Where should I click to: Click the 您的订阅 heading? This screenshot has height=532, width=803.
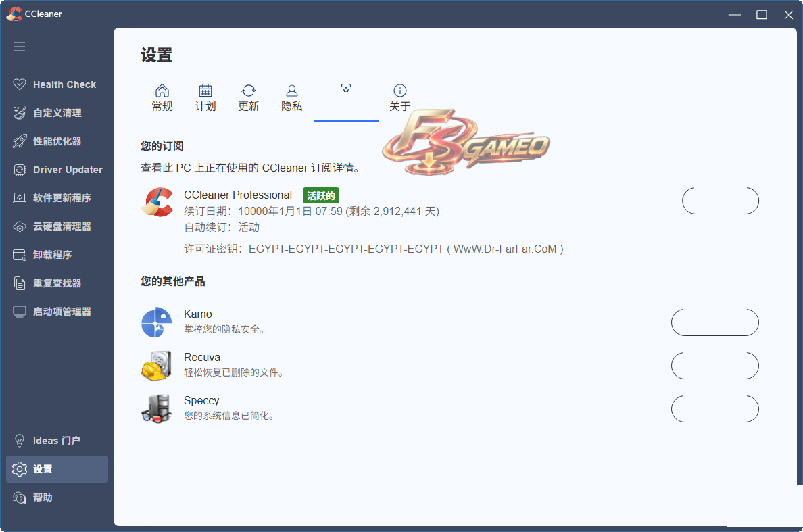(x=162, y=147)
